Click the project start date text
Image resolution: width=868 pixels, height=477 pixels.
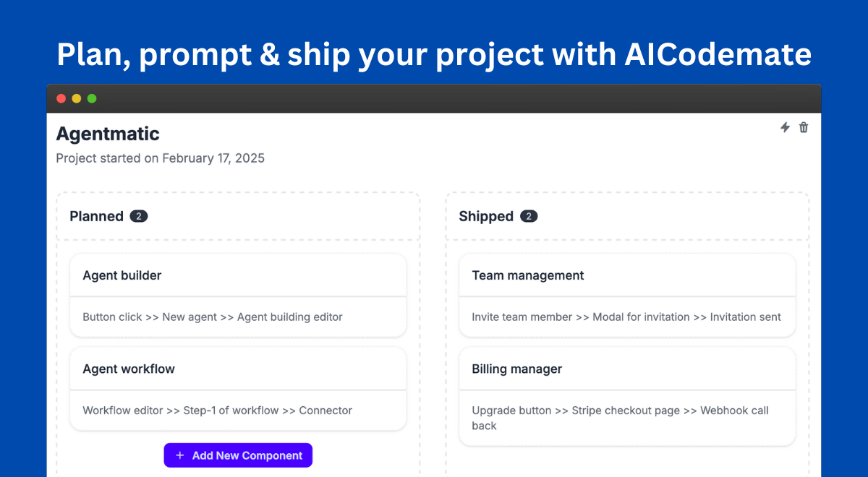click(x=160, y=158)
